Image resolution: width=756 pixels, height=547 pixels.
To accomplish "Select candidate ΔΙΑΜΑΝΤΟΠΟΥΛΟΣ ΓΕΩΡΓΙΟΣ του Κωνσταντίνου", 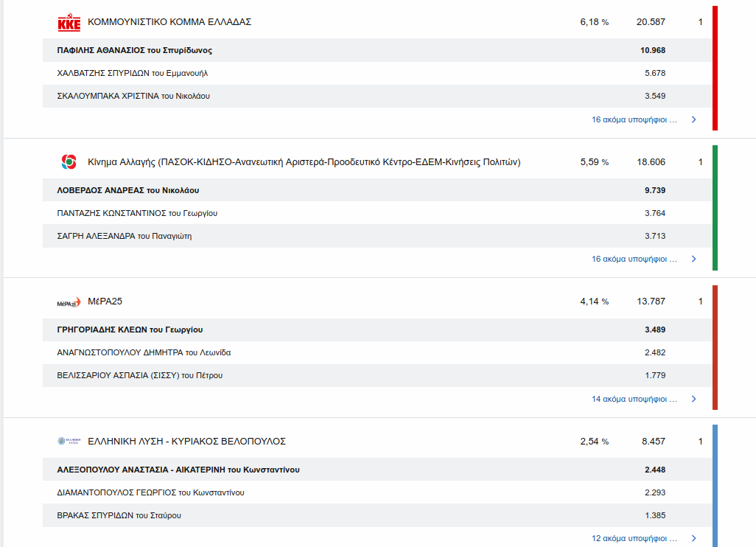I will (x=151, y=492).
